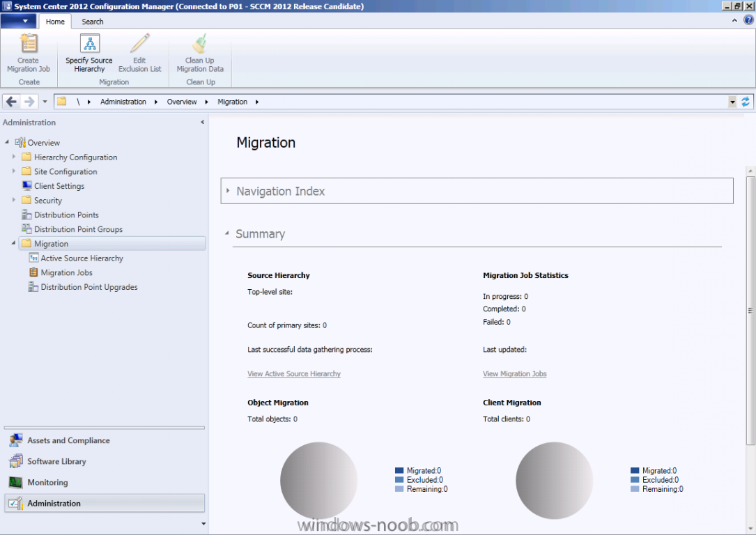Open the View Active Source Hierarchy link

[x=294, y=374]
